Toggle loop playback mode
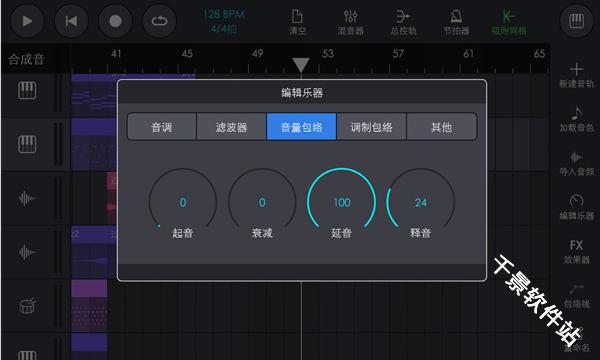This screenshot has width=600, height=360. click(x=160, y=21)
